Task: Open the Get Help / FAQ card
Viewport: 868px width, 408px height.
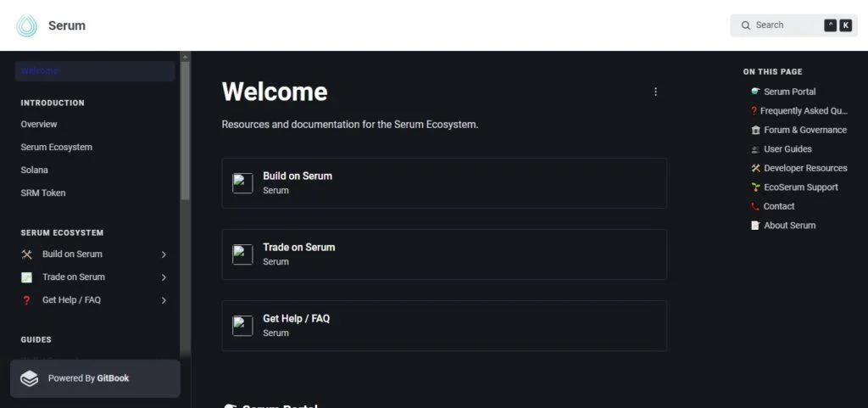Action: pyautogui.click(x=444, y=326)
